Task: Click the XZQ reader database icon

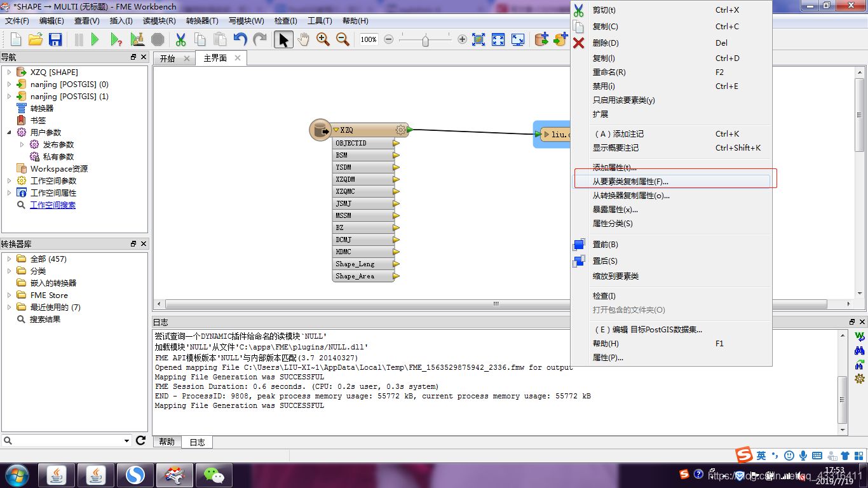Action: click(320, 130)
